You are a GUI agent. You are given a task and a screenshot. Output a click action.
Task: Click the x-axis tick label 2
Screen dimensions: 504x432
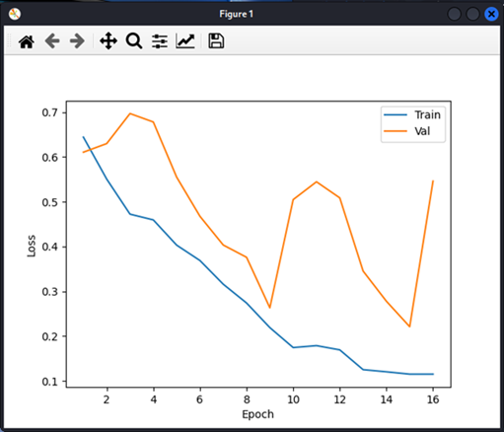coord(107,399)
